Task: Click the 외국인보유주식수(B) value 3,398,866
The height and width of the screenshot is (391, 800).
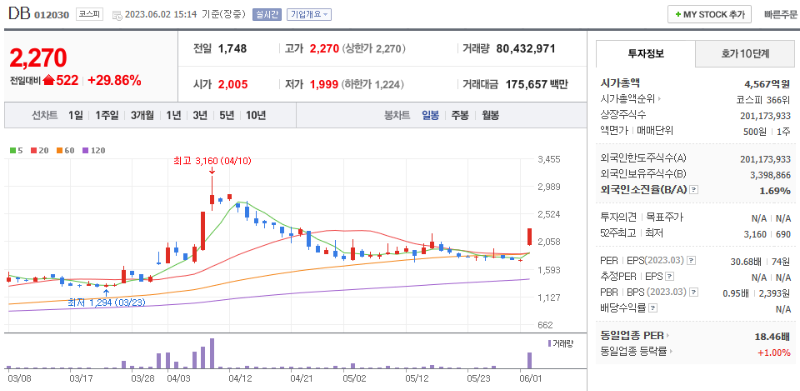Action: [770, 175]
